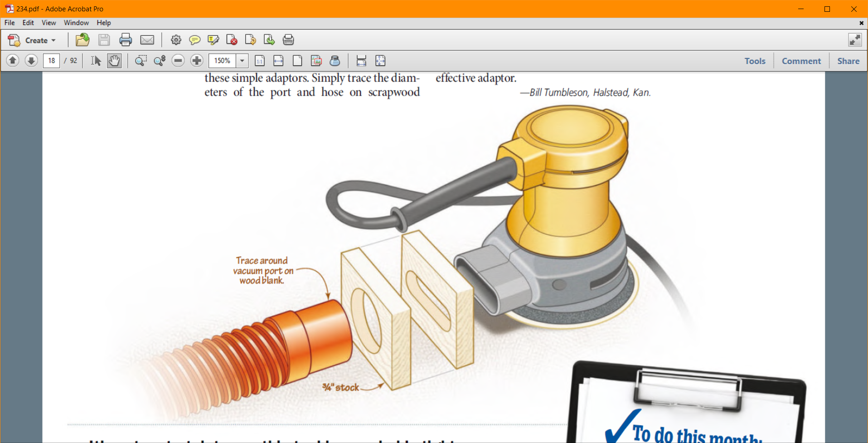Go to the previous page with up arrow
868x443 pixels.
pyautogui.click(x=13, y=60)
